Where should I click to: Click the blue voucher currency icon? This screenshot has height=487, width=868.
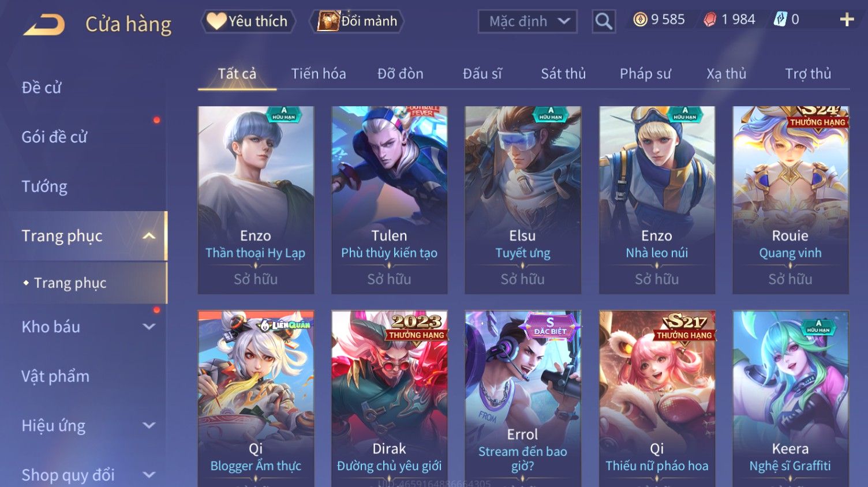[780, 20]
